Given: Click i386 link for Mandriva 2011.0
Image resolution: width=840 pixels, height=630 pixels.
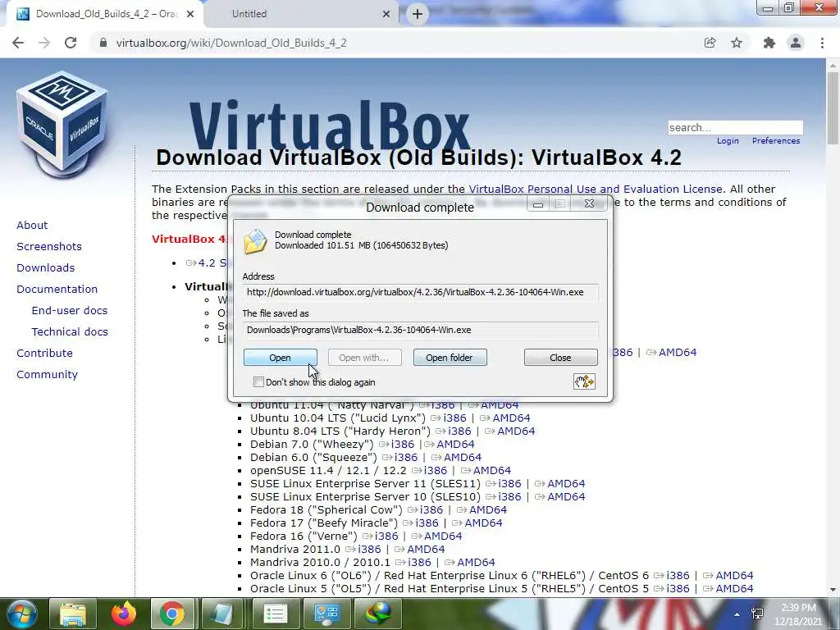Looking at the screenshot, I should point(370,550).
